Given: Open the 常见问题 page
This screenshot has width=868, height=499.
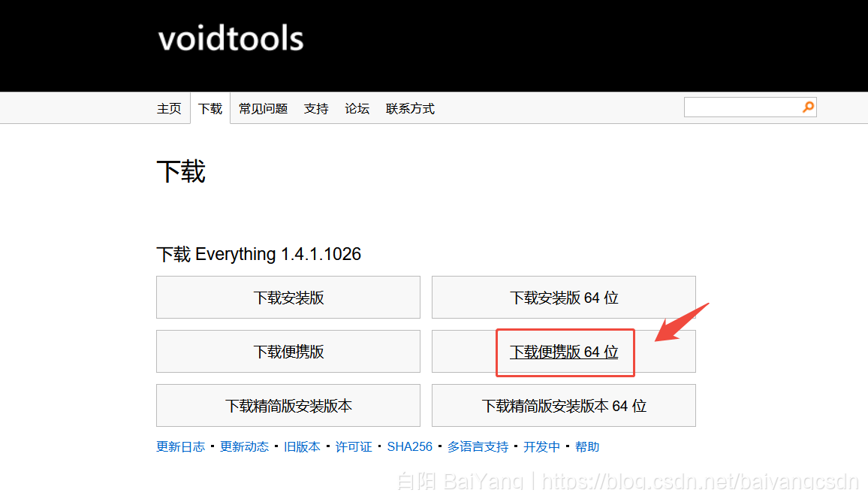Looking at the screenshot, I should pyautogui.click(x=263, y=108).
